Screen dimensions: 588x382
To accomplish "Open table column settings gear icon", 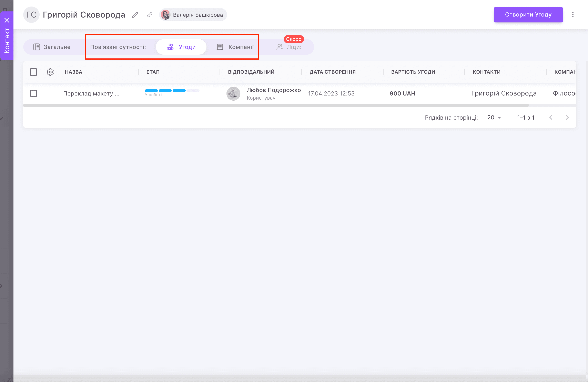I will (50, 72).
